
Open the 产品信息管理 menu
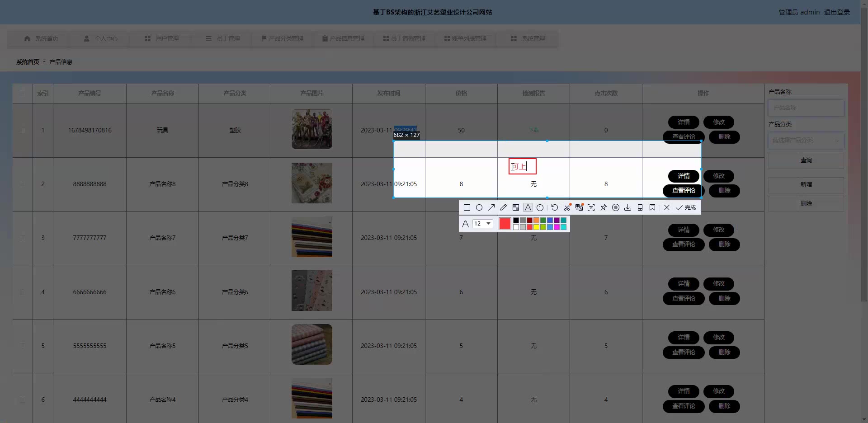click(x=343, y=38)
